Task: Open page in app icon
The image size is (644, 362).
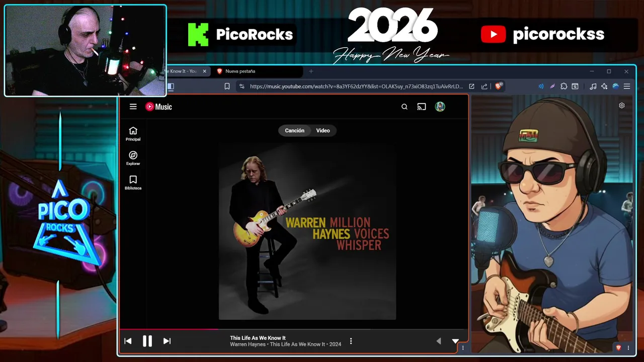Action: click(471, 86)
